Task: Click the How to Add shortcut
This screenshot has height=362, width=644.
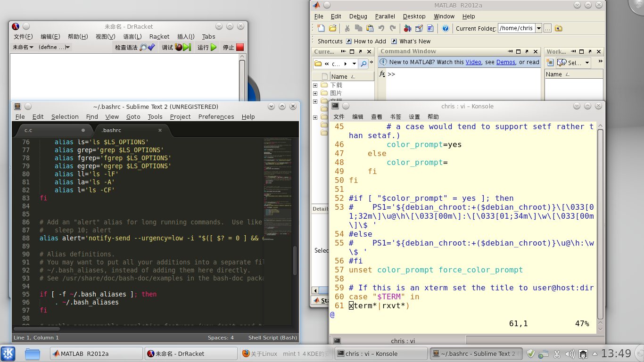Action: pyautogui.click(x=366, y=41)
